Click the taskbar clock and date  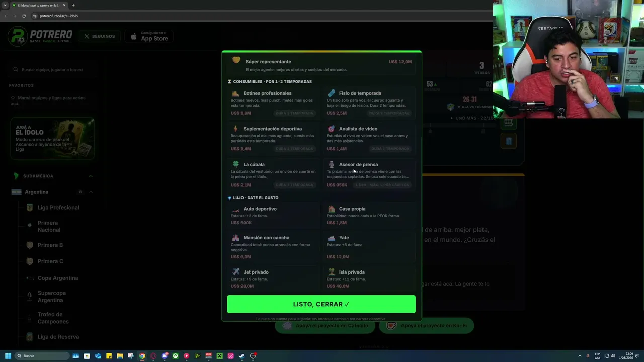click(626, 356)
